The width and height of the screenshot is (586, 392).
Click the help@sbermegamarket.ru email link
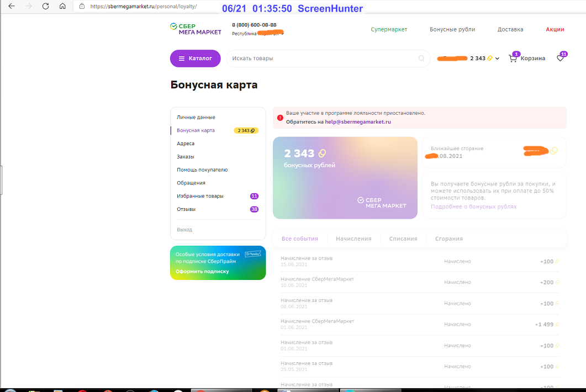tap(358, 122)
